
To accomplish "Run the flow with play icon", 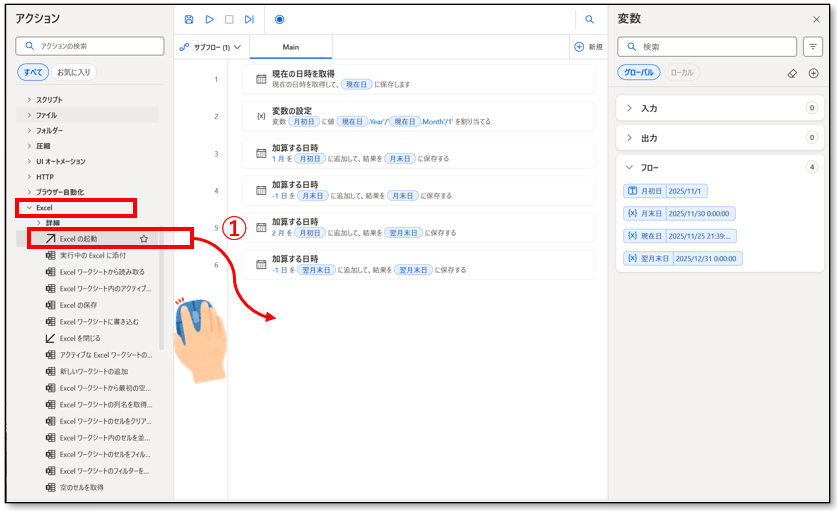I will (x=209, y=19).
